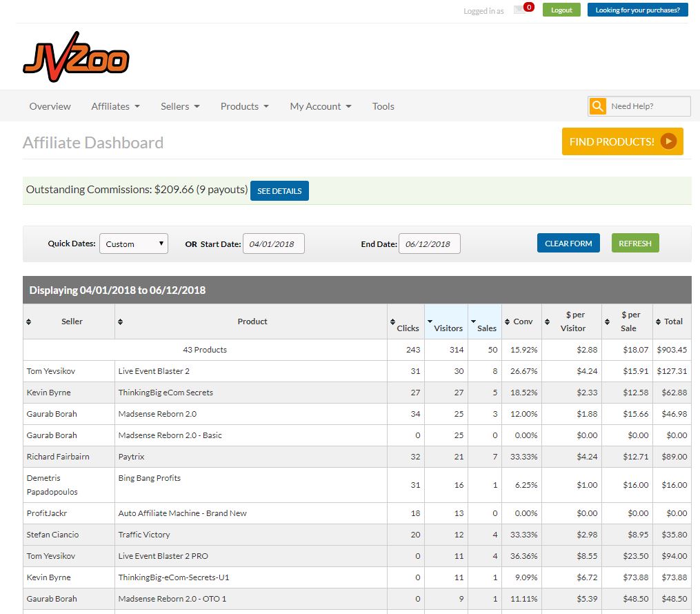Sort by $ per Visitor arrows

(548, 321)
